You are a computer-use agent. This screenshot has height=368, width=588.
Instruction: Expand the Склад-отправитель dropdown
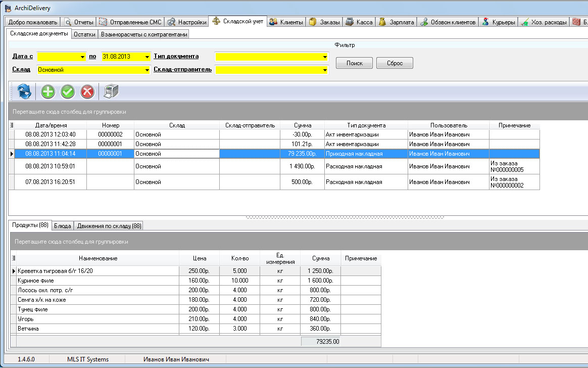[325, 70]
